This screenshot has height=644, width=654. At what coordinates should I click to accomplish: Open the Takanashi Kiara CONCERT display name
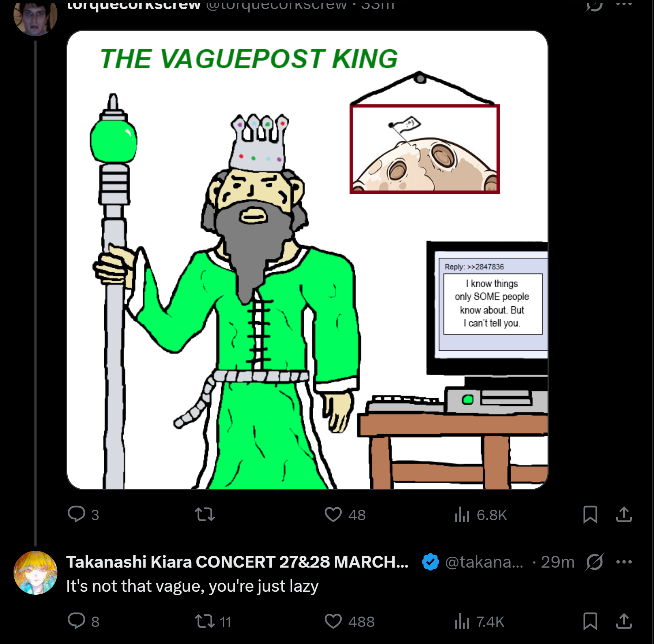click(x=237, y=562)
